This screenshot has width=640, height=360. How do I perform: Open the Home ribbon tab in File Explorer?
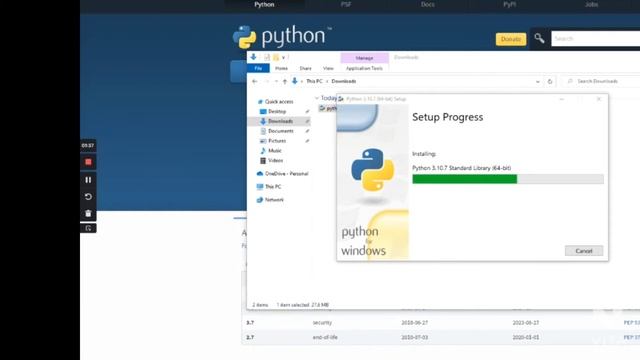(281, 68)
